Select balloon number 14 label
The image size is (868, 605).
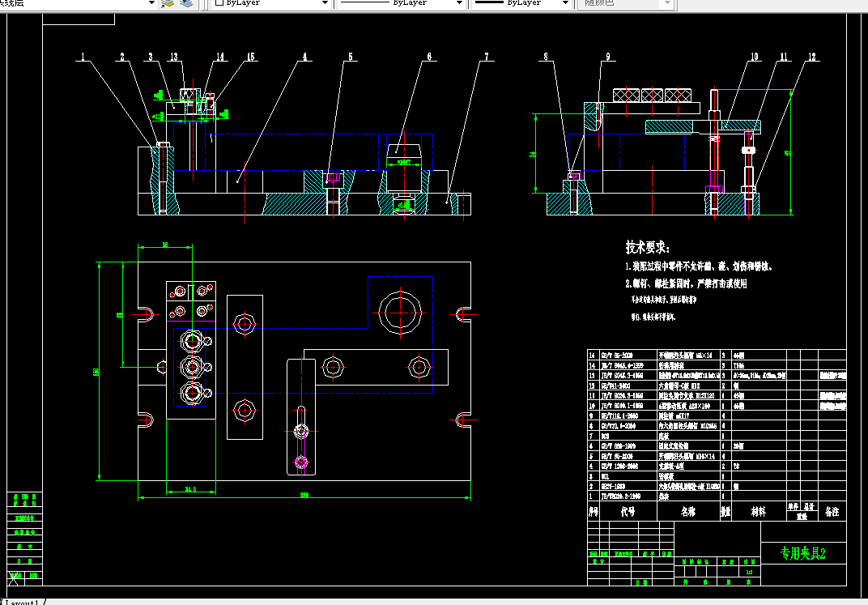click(220, 57)
